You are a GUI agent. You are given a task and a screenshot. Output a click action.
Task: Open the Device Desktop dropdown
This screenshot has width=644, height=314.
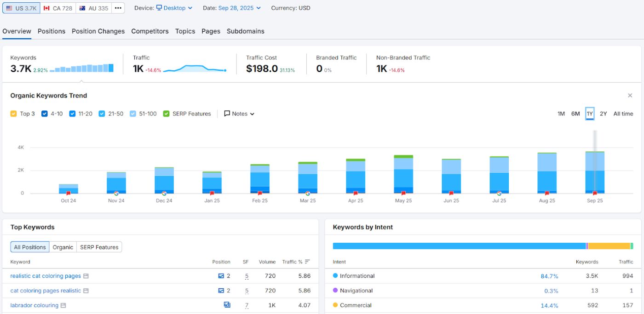pos(174,8)
